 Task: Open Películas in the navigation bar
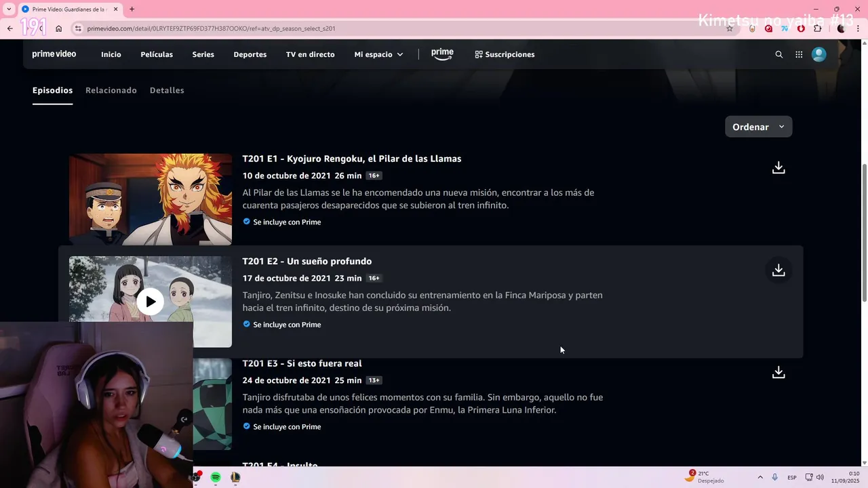(x=157, y=54)
